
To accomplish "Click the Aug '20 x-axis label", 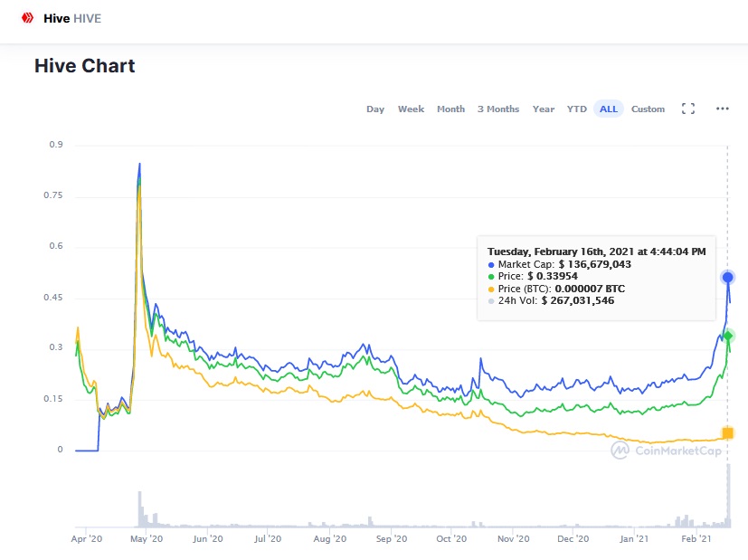I will point(329,539).
